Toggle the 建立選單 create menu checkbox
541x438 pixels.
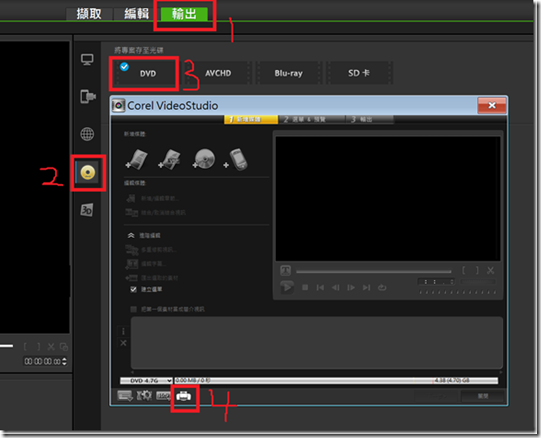[133, 289]
